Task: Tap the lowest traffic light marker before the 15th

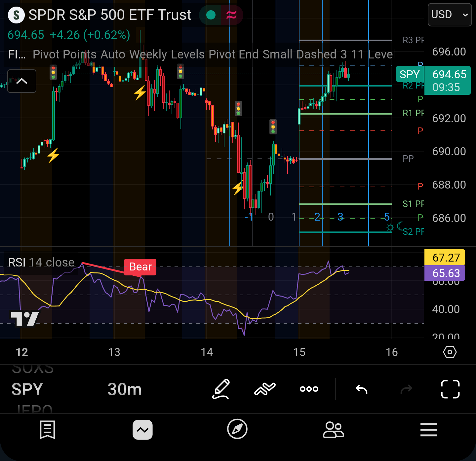Action: pyautogui.click(x=273, y=127)
